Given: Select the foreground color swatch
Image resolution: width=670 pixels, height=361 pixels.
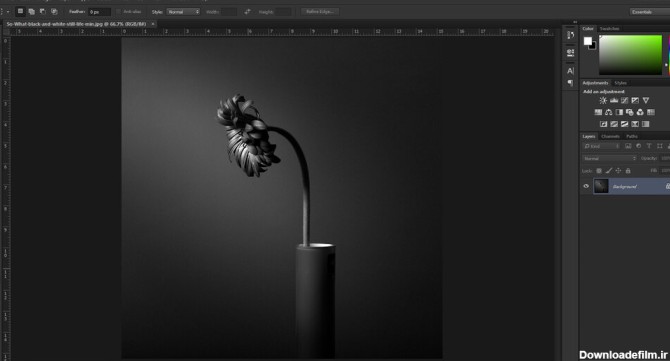Looking at the screenshot, I should 588,41.
